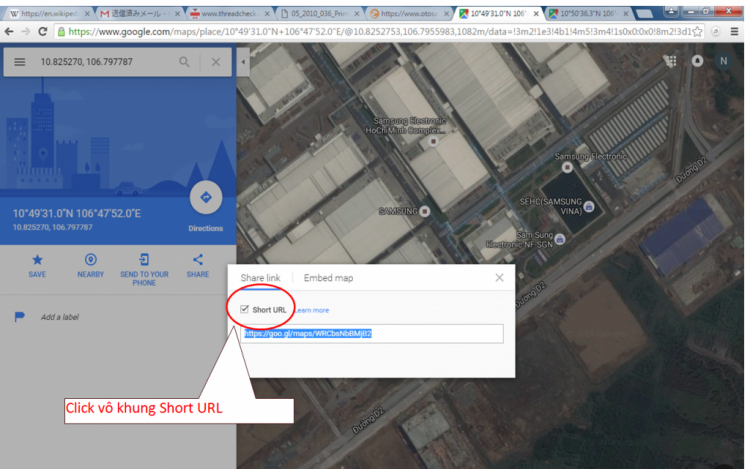Close the share dialog
750x469 pixels.
coord(499,278)
